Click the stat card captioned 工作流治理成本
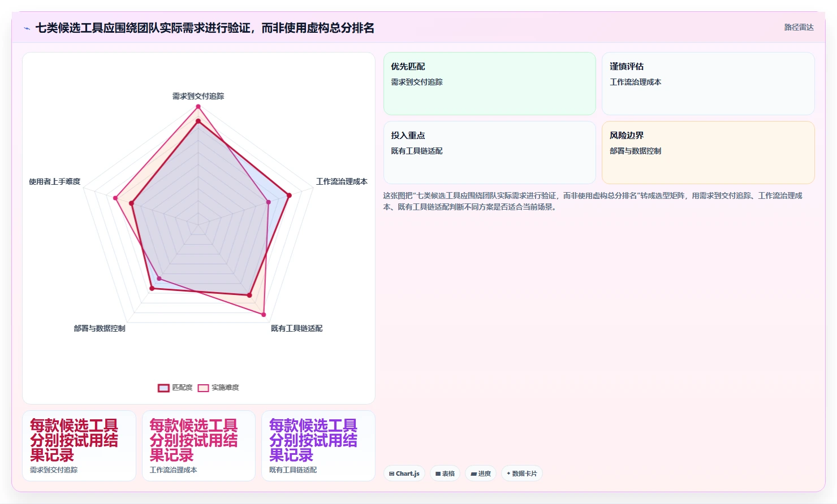Screen dimensions: 837x504 point(199,446)
